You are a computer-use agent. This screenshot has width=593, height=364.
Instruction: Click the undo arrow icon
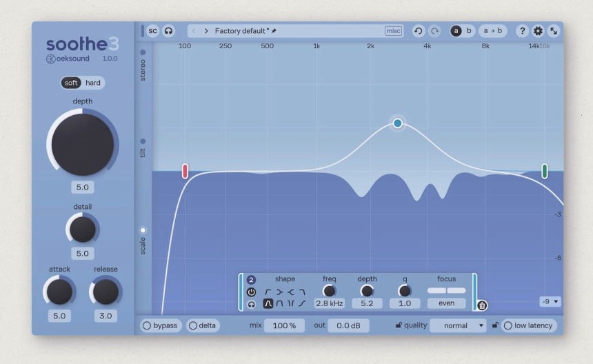point(419,31)
